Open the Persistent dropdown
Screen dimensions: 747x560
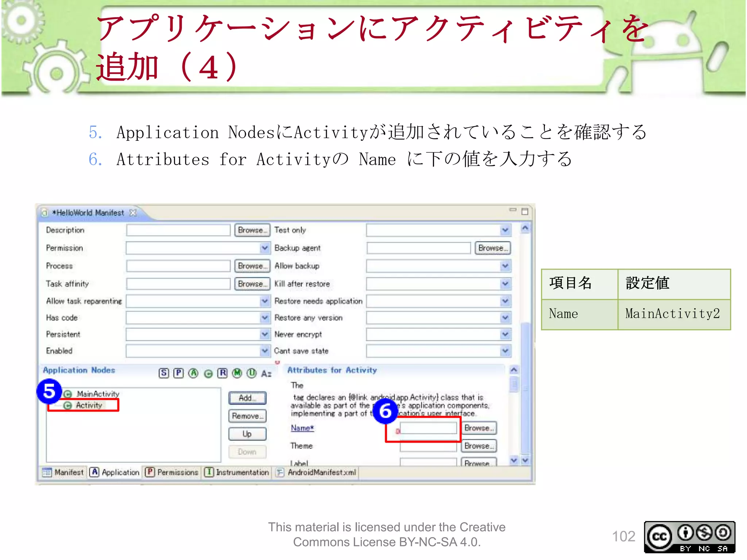(265, 334)
